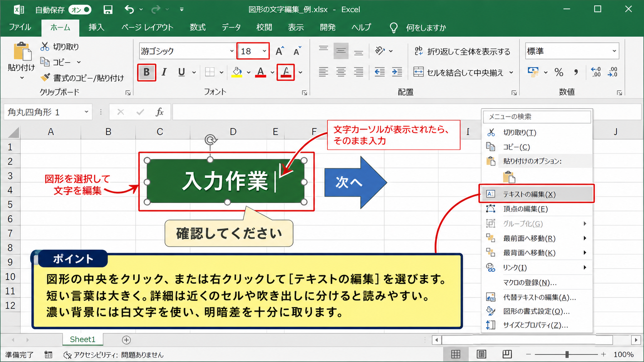Decrease font size with small A icon

(297, 51)
